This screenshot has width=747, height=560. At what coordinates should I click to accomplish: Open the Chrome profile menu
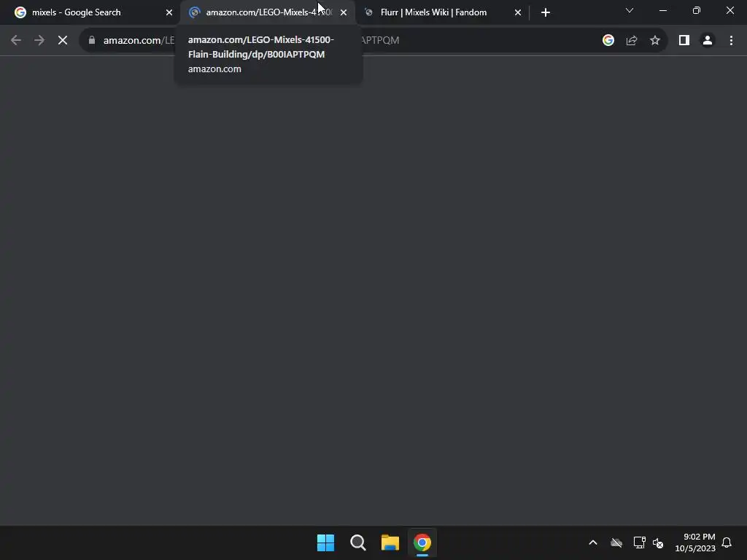(x=708, y=40)
